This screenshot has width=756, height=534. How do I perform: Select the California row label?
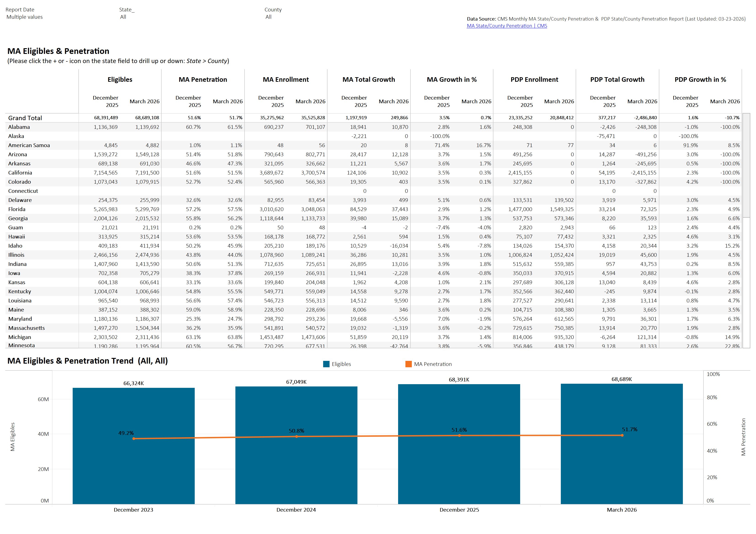coord(20,173)
